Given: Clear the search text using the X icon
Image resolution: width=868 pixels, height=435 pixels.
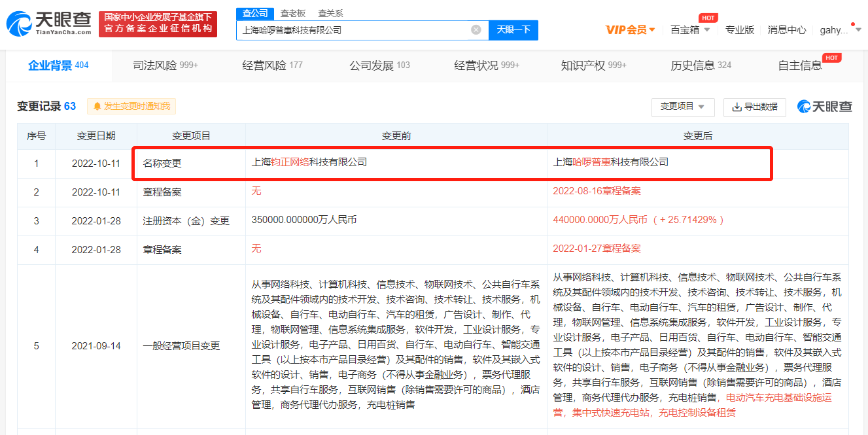Looking at the screenshot, I should click(x=476, y=29).
